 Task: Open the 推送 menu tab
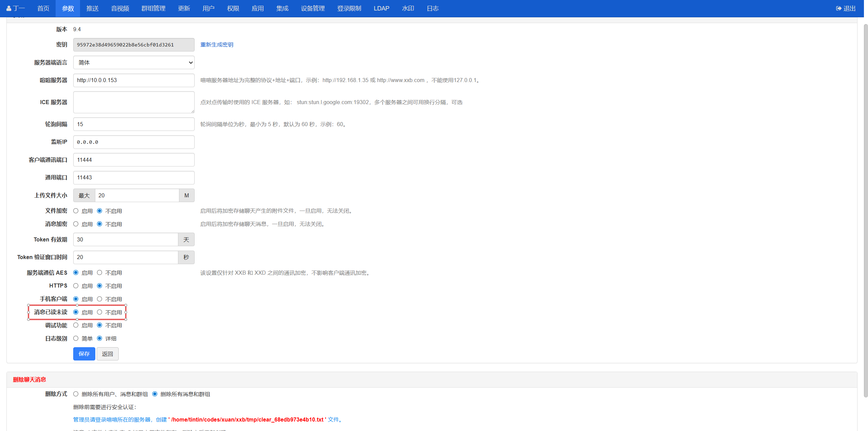click(92, 8)
